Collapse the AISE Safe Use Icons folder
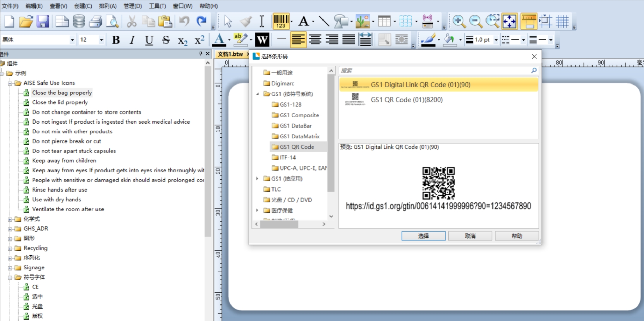Image resolution: width=644 pixels, height=321 pixels. coord(10,83)
